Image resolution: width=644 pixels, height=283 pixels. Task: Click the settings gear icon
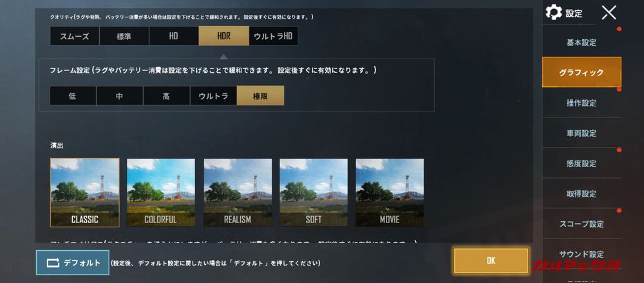(554, 12)
